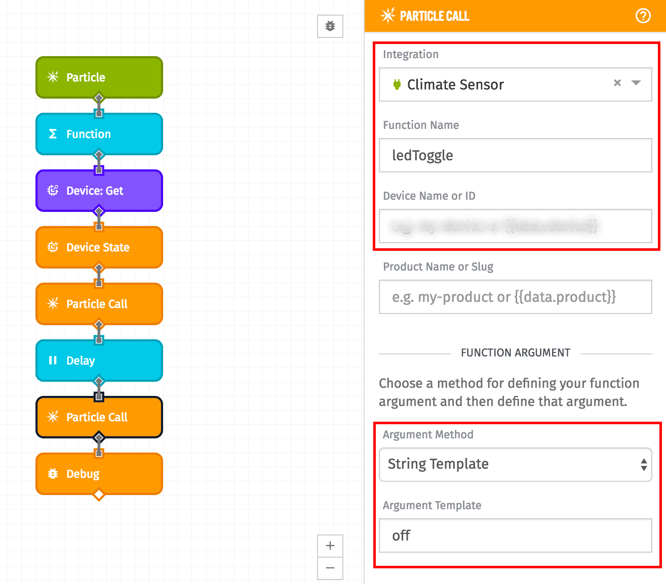Open the help question mark icon
The image size is (666, 584).
tap(643, 16)
